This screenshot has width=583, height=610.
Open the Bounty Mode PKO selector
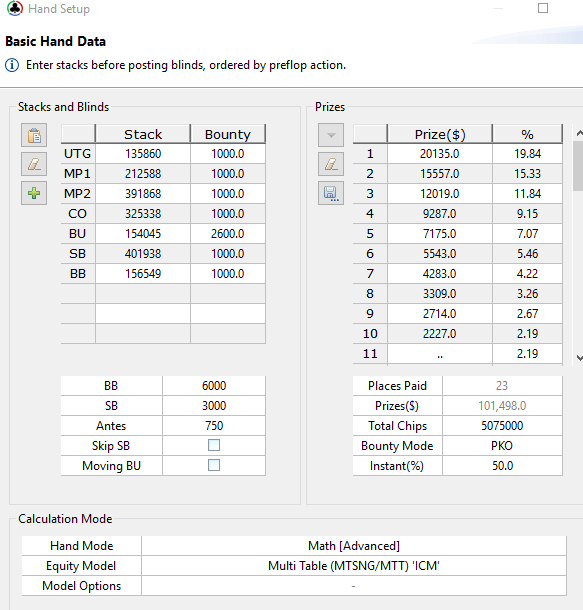[x=502, y=445]
